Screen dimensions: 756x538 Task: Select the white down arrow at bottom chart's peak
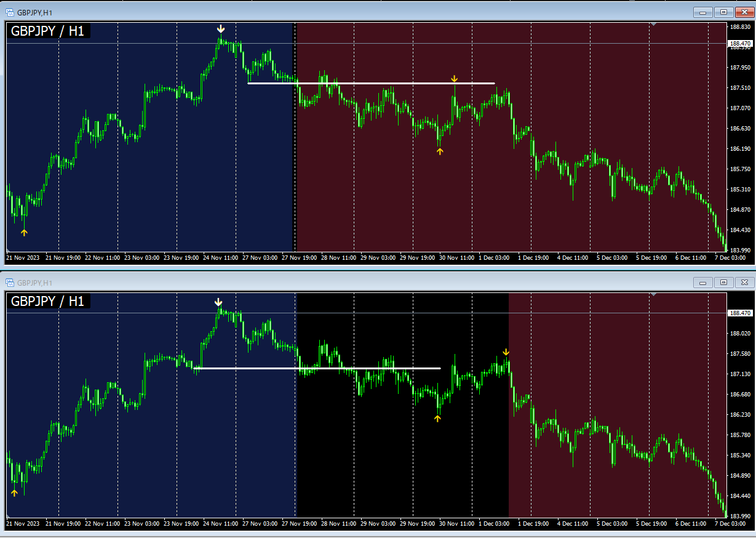218,302
